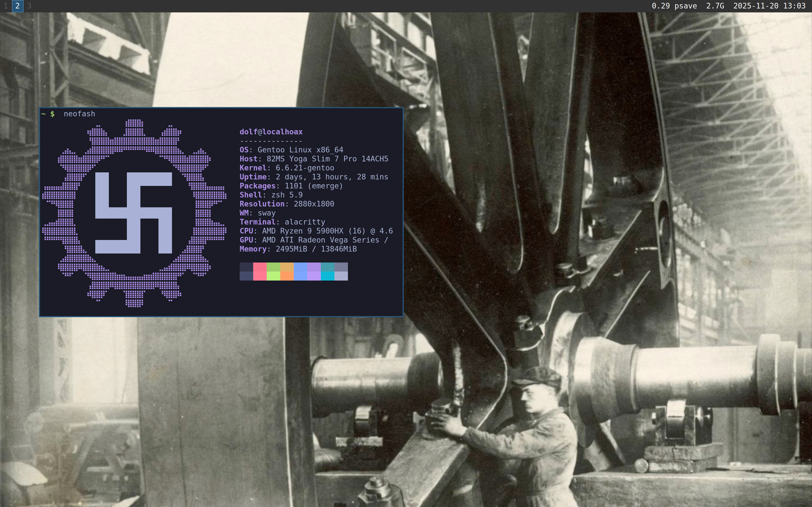Screen dimensions: 812x507
Task: Click the typed neofash command text
Action: (x=79, y=114)
